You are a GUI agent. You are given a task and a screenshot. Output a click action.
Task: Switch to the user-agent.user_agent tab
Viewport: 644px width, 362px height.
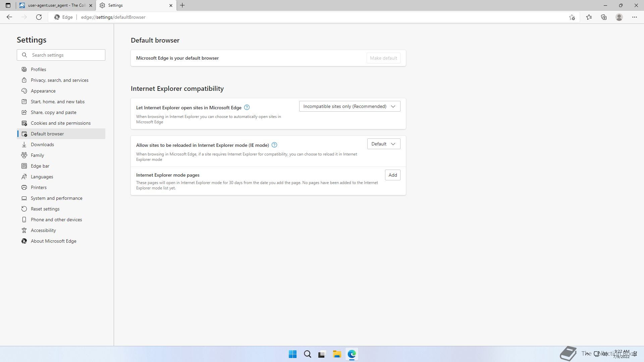tap(56, 5)
